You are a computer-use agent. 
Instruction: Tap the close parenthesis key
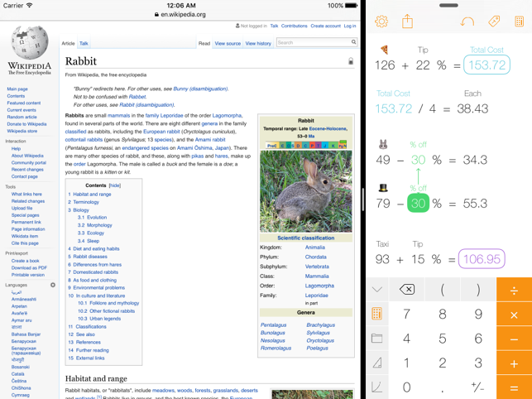click(477, 290)
